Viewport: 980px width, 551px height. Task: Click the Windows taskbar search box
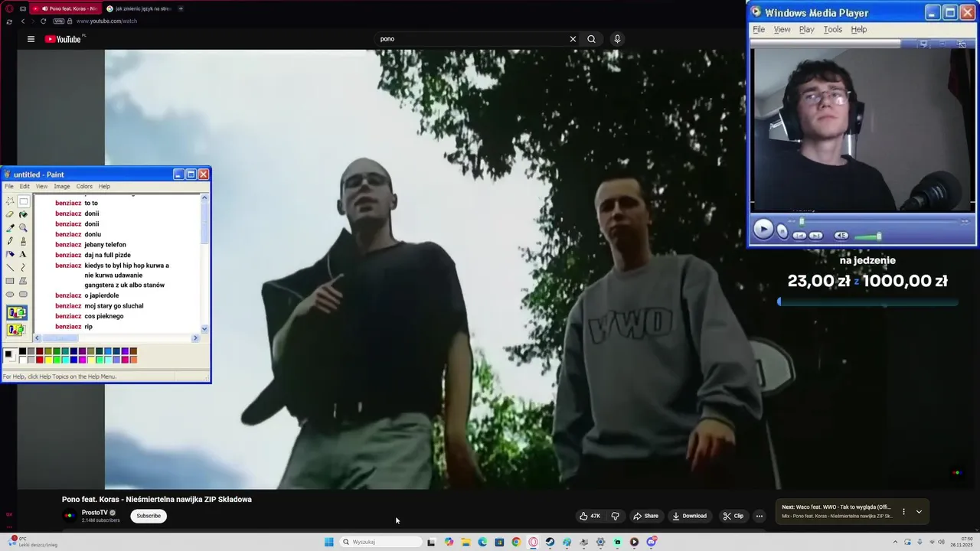[381, 542]
